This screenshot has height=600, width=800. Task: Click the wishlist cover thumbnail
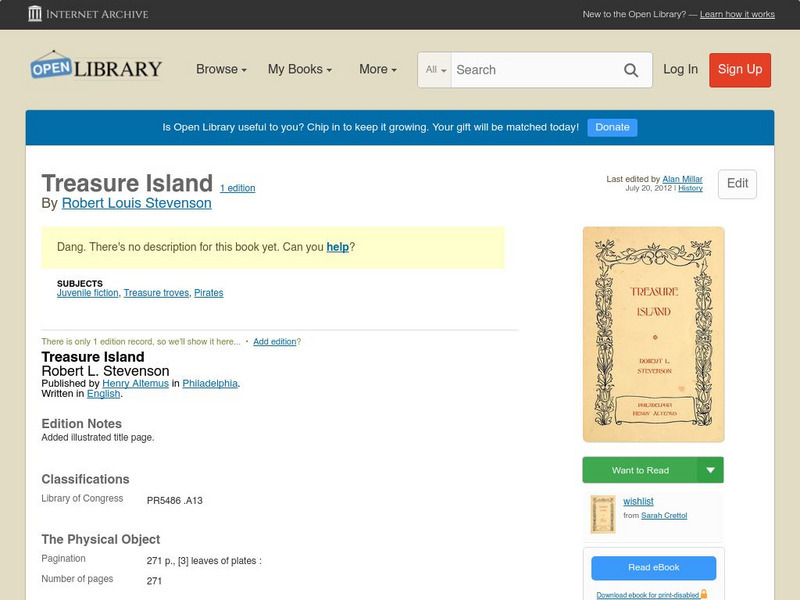pyautogui.click(x=603, y=514)
